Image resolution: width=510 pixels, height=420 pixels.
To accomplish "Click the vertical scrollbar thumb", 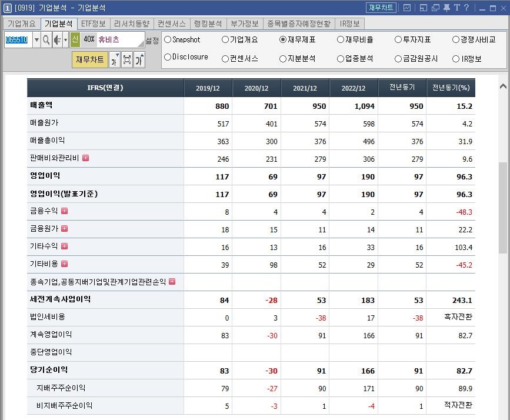I will point(503,208).
